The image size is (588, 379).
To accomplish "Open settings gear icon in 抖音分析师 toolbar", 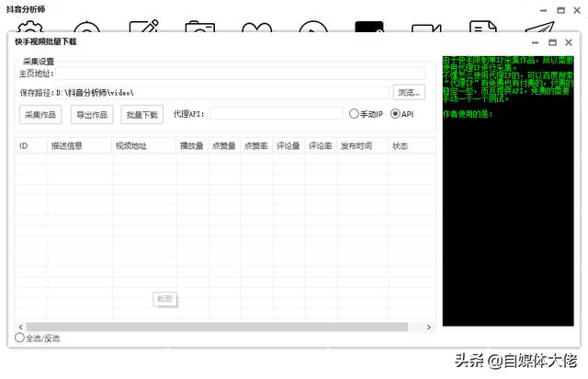I will [30, 27].
